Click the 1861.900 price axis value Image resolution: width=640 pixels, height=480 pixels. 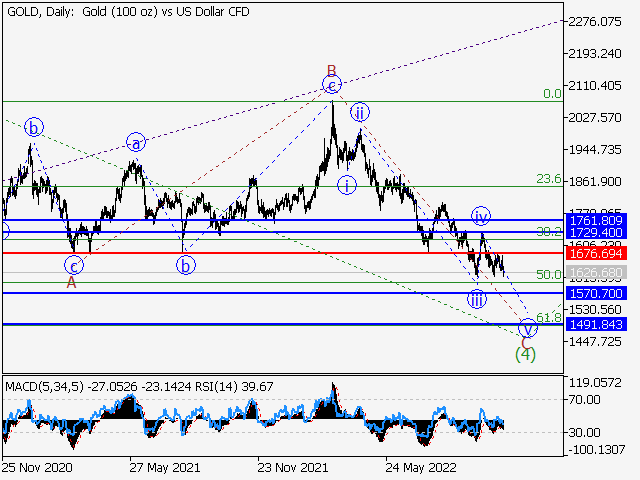(x=595, y=182)
